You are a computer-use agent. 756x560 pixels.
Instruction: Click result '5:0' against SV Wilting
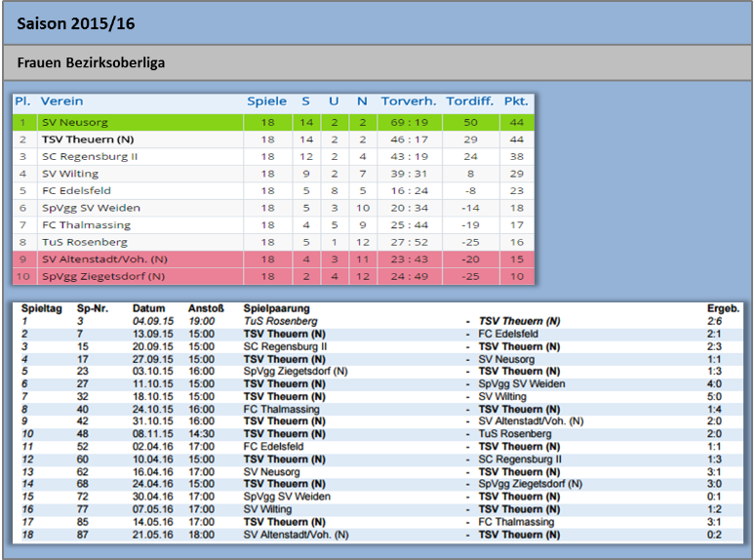714,396
